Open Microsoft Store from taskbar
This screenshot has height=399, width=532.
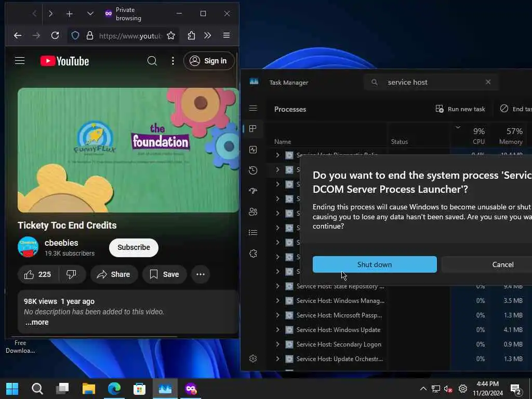pos(139,389)
